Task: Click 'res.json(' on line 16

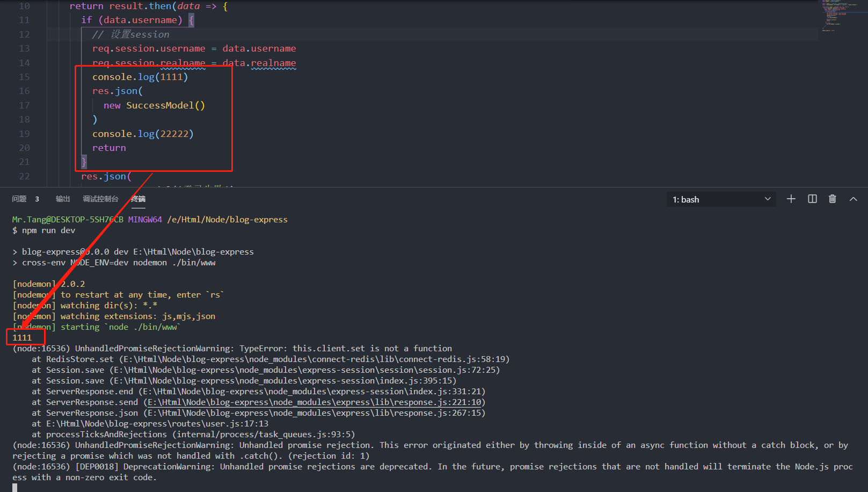Action: (118, 91)
